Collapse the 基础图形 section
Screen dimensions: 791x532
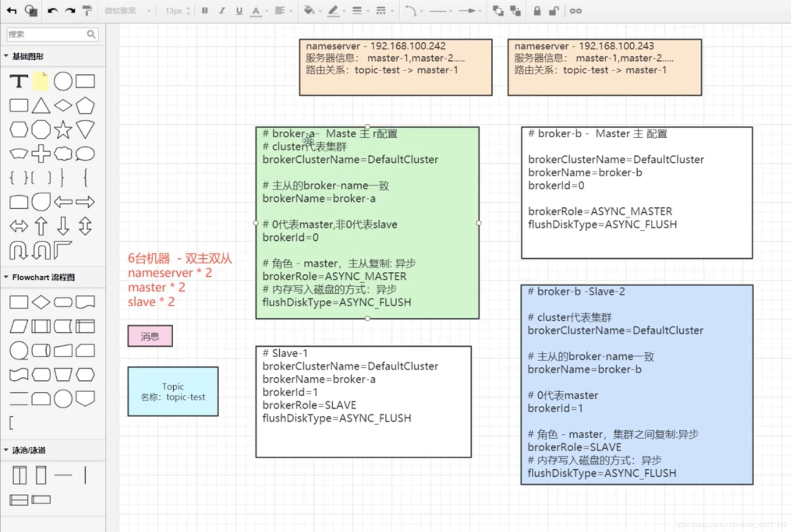6,56
